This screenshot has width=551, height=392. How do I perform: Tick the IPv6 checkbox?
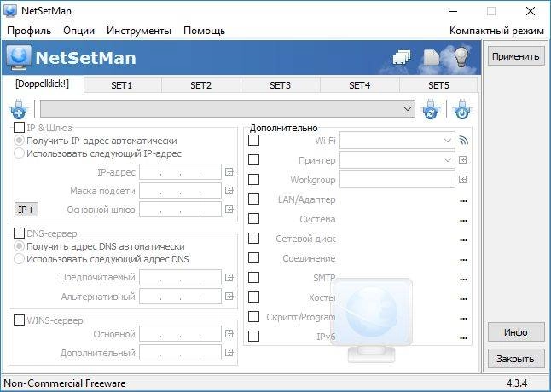[x=253, y=337]
